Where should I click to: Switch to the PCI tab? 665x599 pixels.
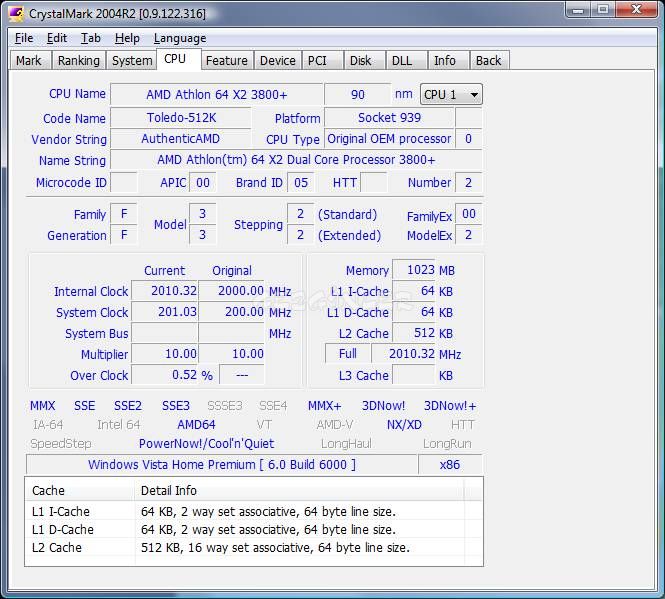point(322,60)
